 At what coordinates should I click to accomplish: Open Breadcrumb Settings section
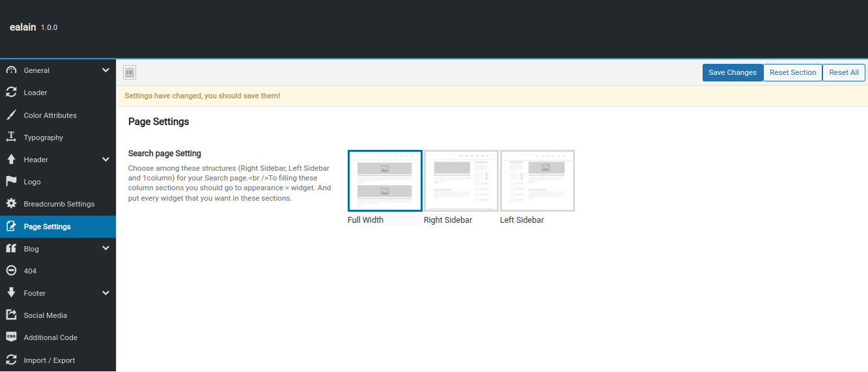58,204
